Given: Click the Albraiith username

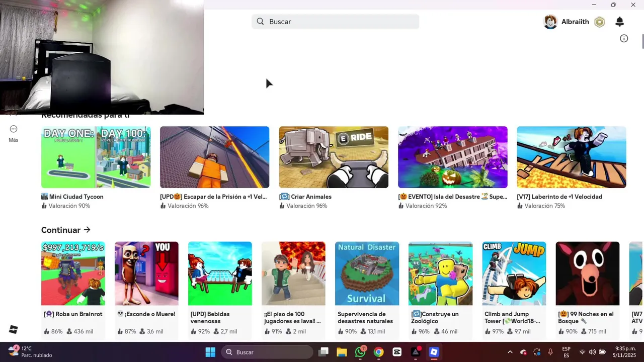Looking at the screenshot, I should point(575,22).
